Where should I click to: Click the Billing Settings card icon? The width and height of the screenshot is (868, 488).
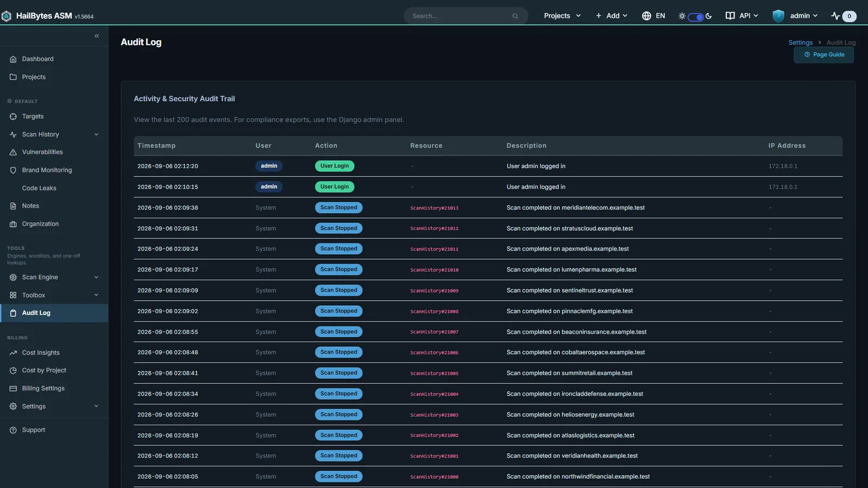point(13,388)
